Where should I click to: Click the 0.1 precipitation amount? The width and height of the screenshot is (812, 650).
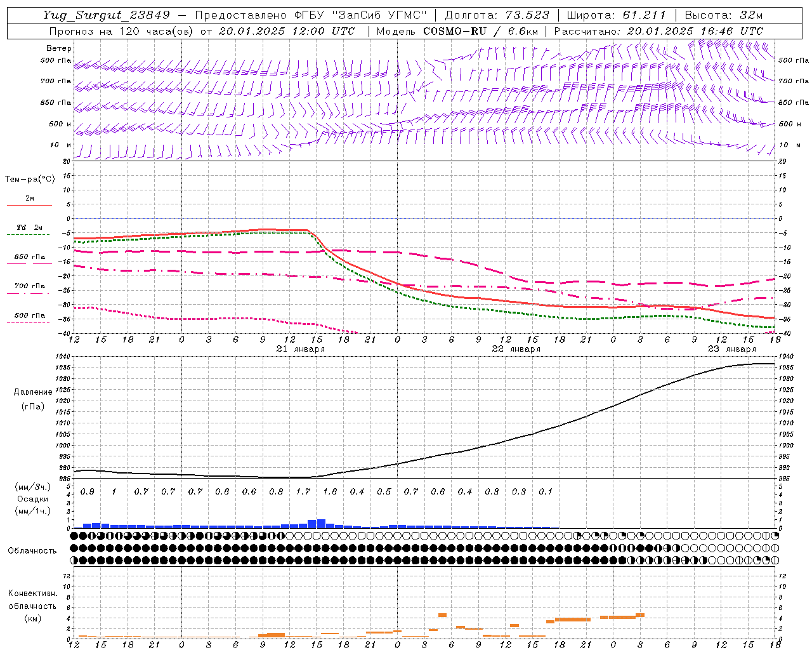pos(546,491)
